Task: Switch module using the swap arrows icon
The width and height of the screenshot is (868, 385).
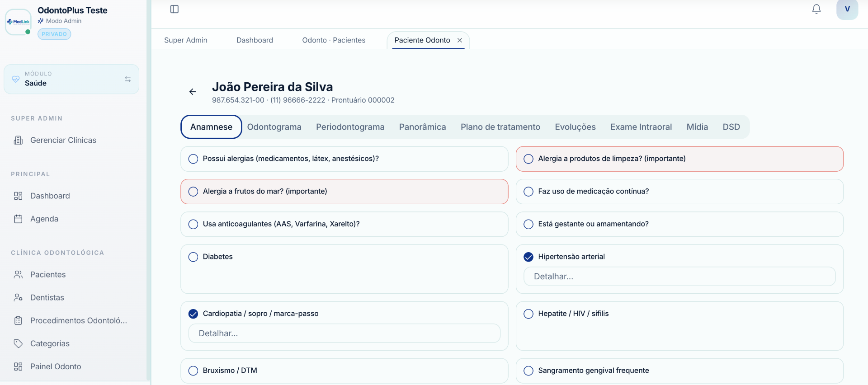Action: tap(128, 79)
